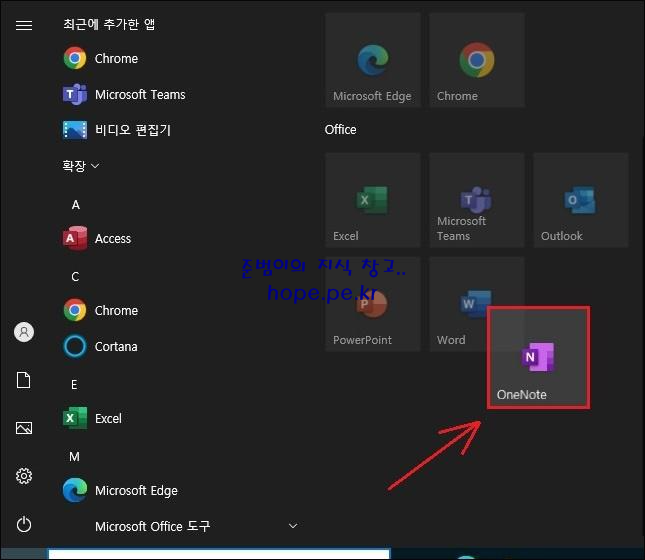This screenshot has height=560, width=645.
Task: Click the Office tile group heading
Action: 341,130
